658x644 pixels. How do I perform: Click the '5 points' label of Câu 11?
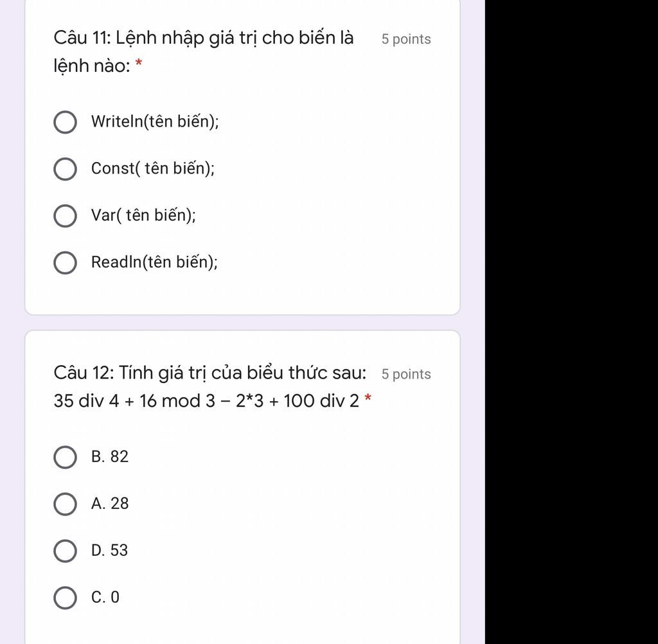(x=406, y=39)
